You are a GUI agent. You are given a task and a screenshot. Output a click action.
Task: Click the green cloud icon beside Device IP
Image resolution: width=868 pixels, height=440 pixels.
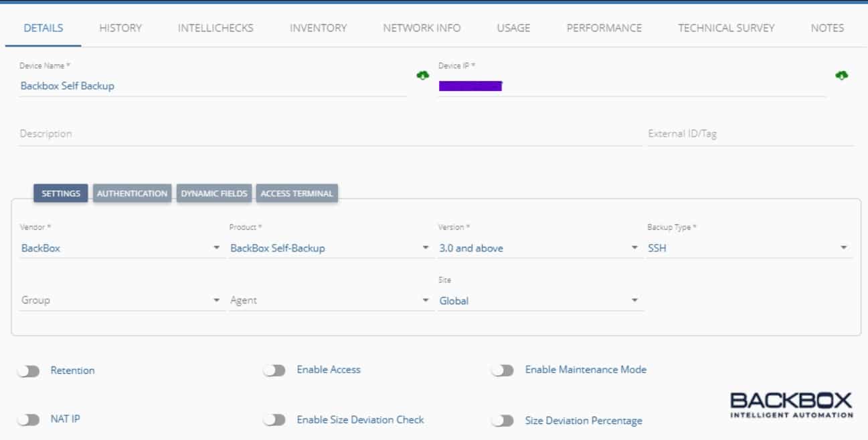841,76
